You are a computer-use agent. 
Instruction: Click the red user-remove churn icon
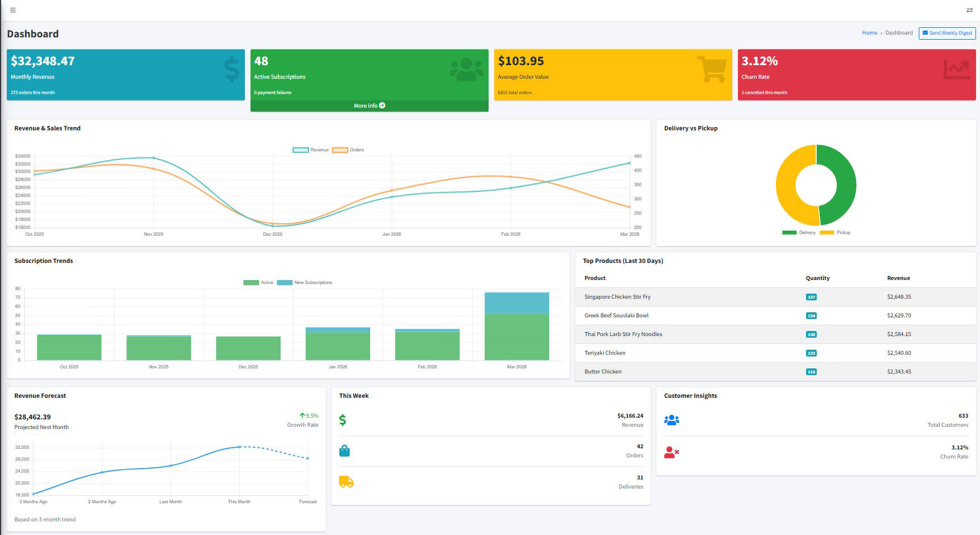pyautogui.click(x=671, y=452)
